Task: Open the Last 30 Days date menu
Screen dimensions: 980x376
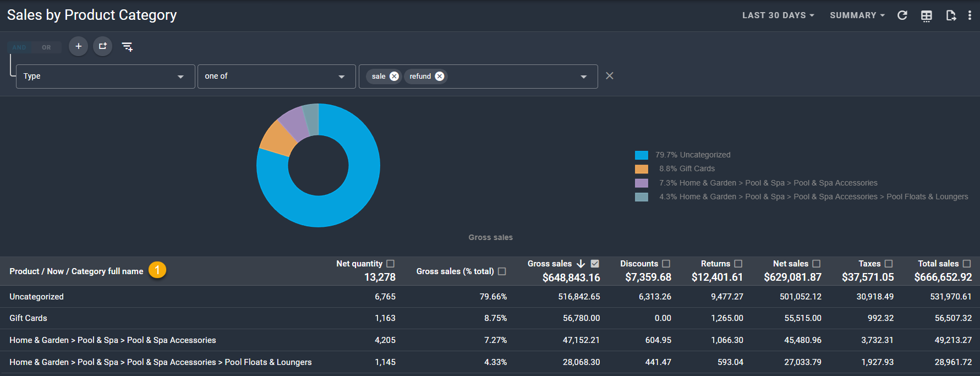Action: [778, 15]
